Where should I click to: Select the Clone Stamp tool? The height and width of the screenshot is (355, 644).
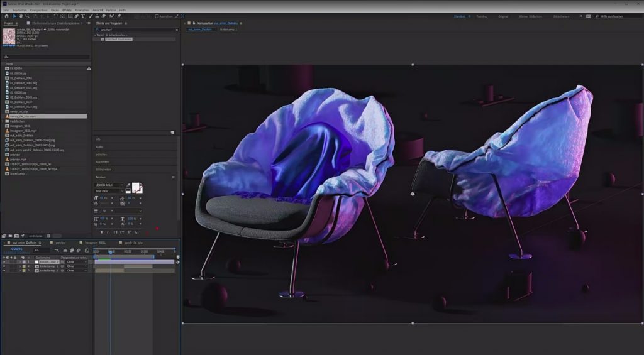(97, 16)
